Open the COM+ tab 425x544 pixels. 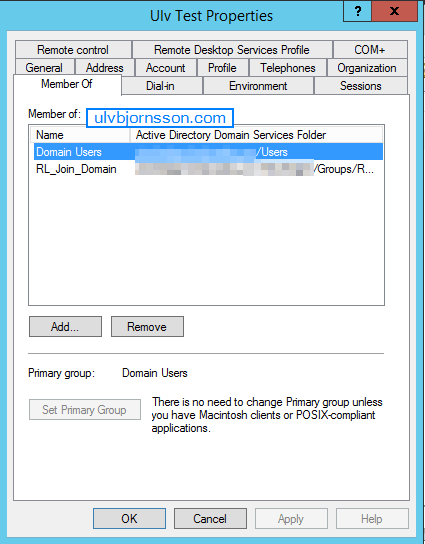coord(370,50)
